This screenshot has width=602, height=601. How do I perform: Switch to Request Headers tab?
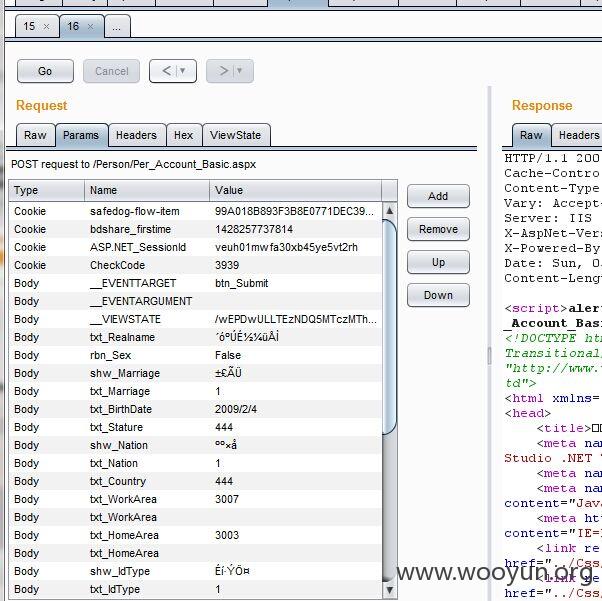point(137,135)
